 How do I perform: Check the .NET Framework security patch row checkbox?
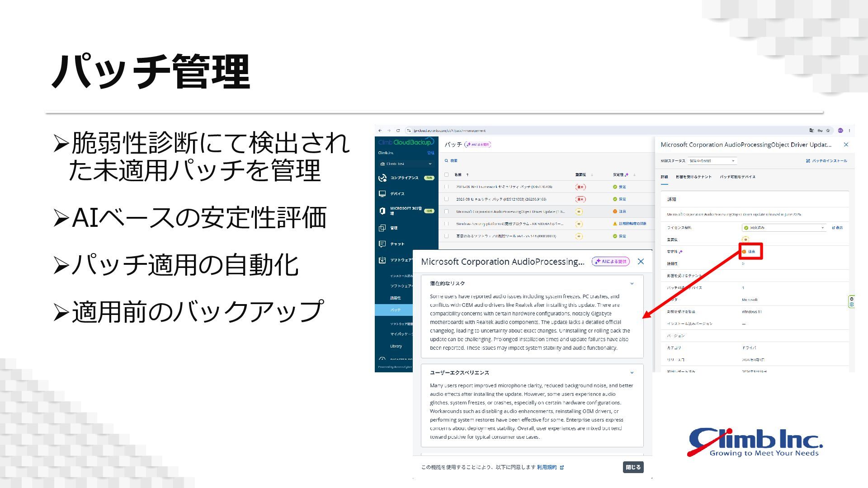pos(447,187)
